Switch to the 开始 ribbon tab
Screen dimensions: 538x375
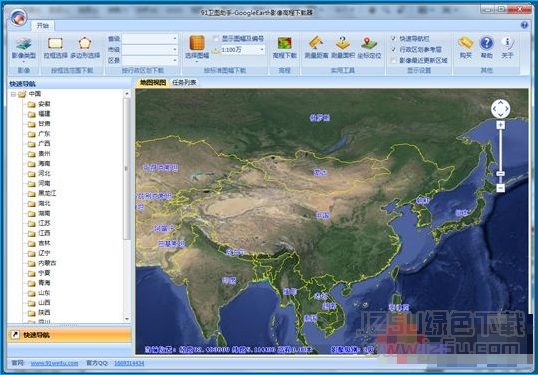(x=43, y=25)
